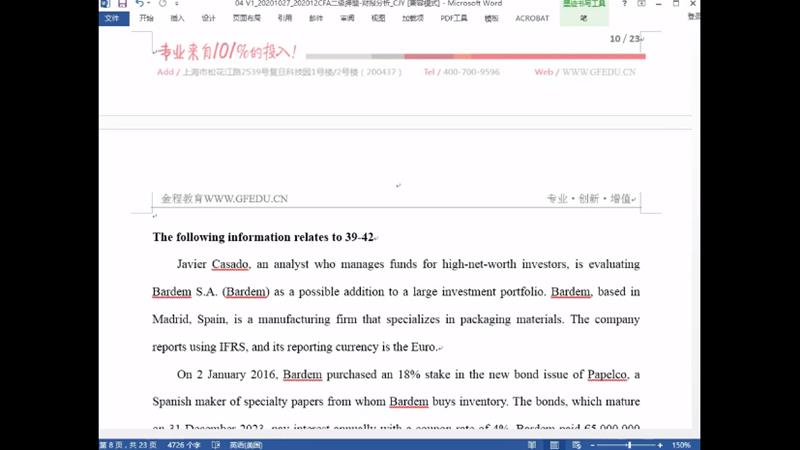
Task: Click the footer web address 'WWW.GFEDU.CN'
Action: click(598, 72)
